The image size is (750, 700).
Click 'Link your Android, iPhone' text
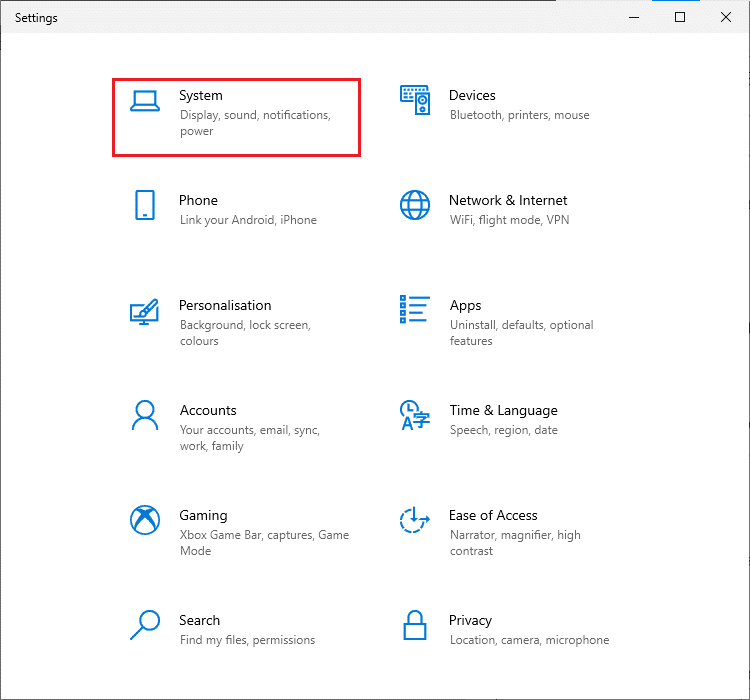click(248, 220)
